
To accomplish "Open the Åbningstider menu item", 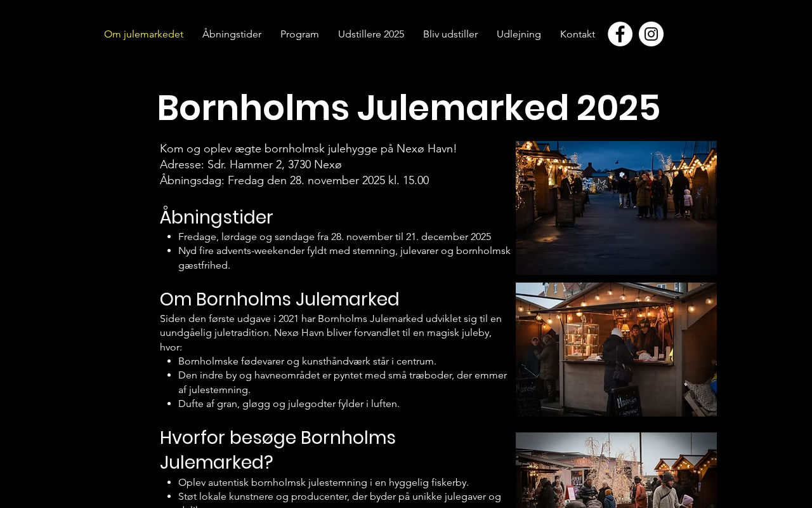I will (232, 34).
